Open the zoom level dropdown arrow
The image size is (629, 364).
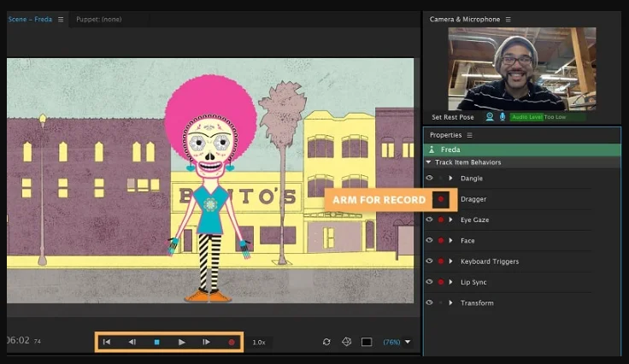tap(408, 342)
